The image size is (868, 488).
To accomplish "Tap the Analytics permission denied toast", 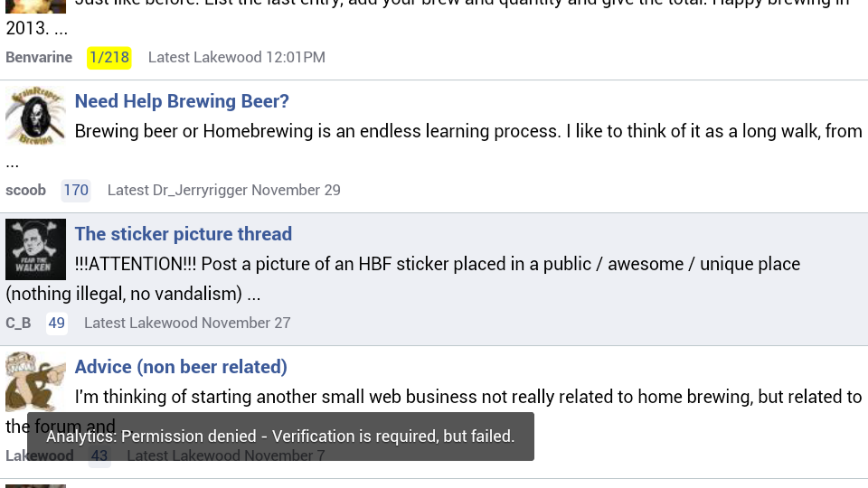I will pos(280,436).
